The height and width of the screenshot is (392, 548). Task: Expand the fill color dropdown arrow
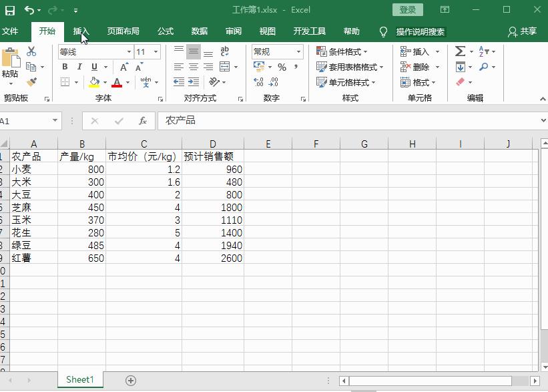point(104,82)
